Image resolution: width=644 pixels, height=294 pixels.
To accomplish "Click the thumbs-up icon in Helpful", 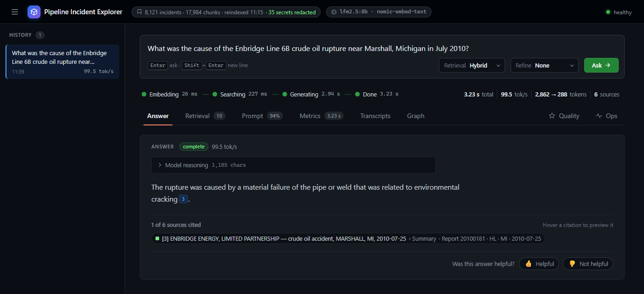I will coord(529,264).
